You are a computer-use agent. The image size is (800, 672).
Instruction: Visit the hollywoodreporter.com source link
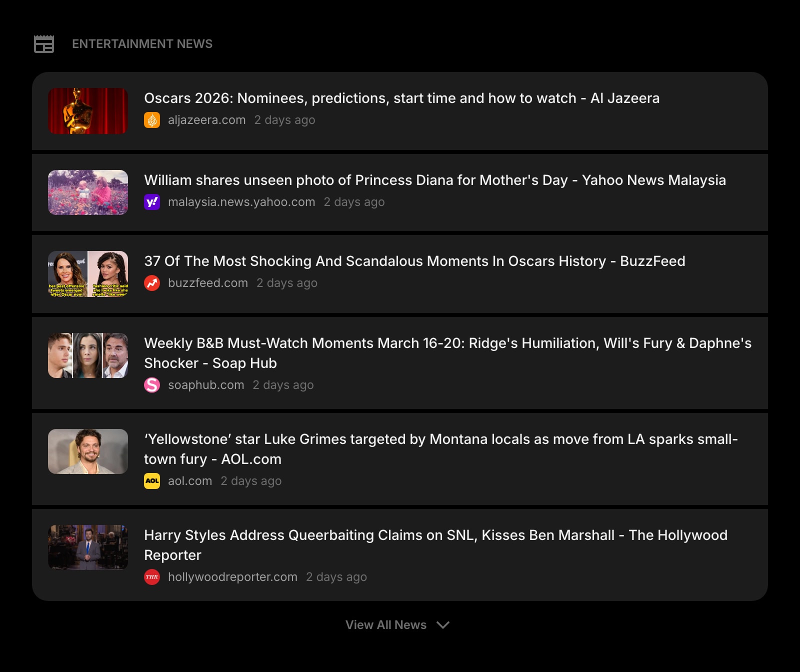pyautogui.click(x=232, y=577)
